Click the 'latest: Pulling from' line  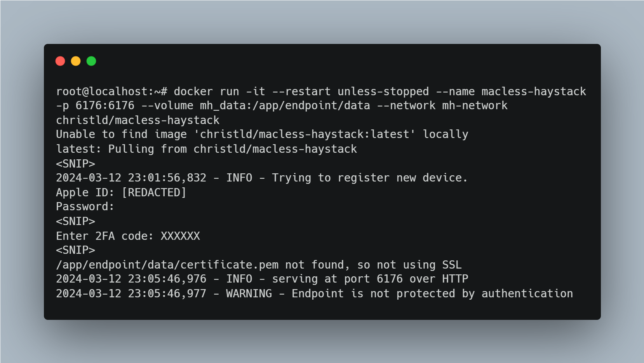(207, 149)
